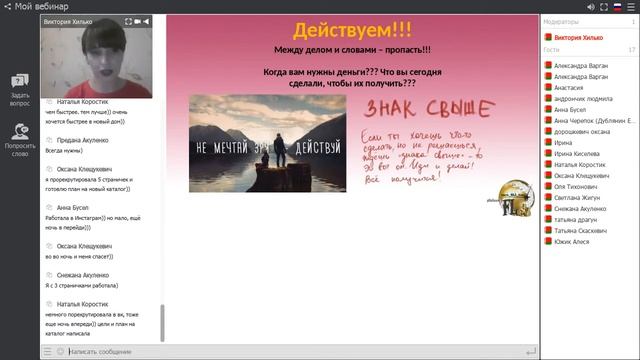The image size is (640, 360).
Task: Select guest татьяна драгун
Action: pos(576,220)
